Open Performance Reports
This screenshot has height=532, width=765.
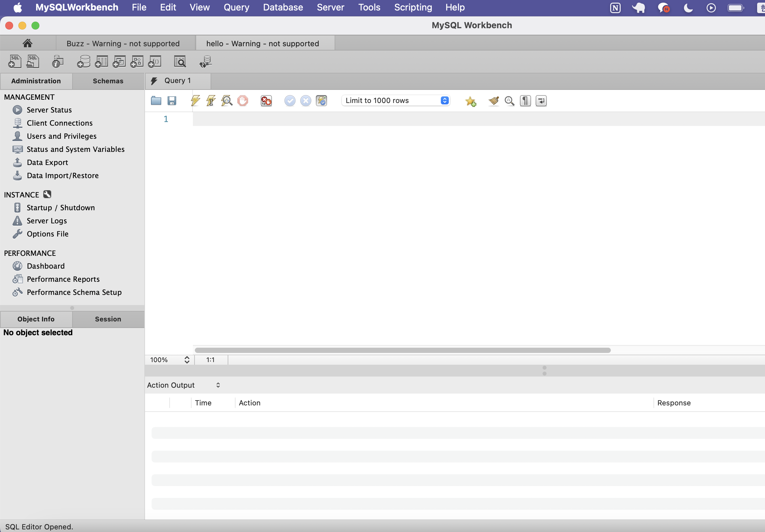(x=63, y=279)
